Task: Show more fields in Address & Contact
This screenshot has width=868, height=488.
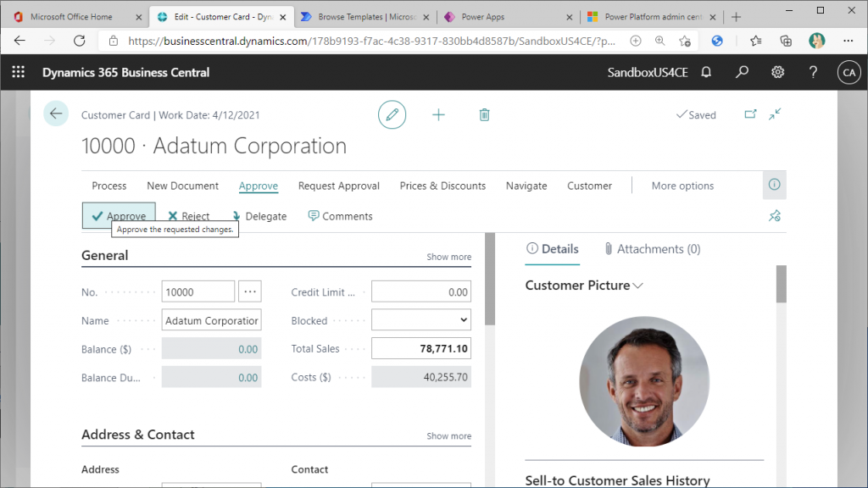Action: [x=449, y=436]
